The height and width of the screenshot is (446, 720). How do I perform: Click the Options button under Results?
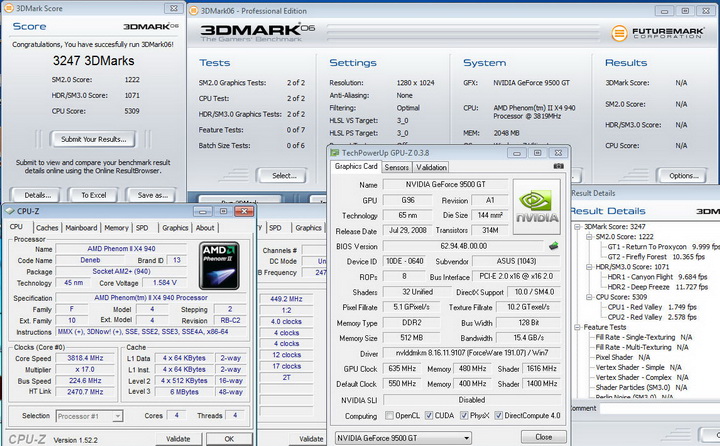pyautogui.click(x=683, y=175)
